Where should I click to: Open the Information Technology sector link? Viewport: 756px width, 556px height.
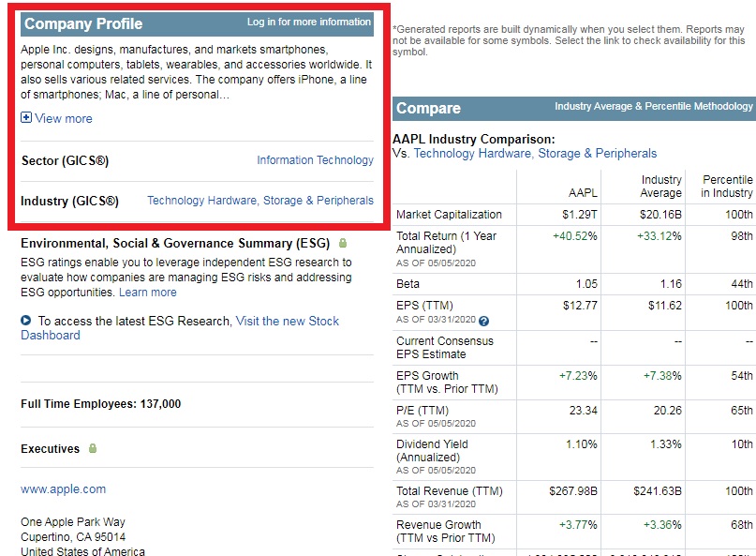point(315,159)
